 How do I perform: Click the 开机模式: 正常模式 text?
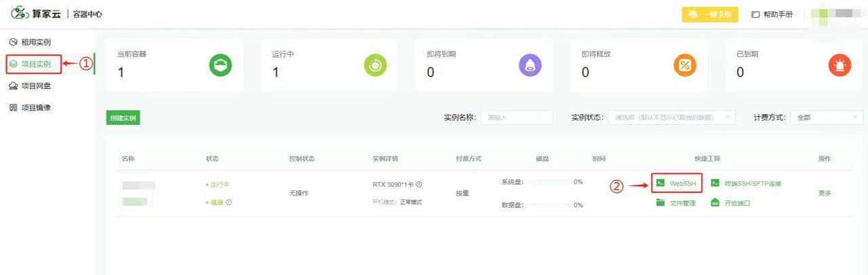pos(397,202)
